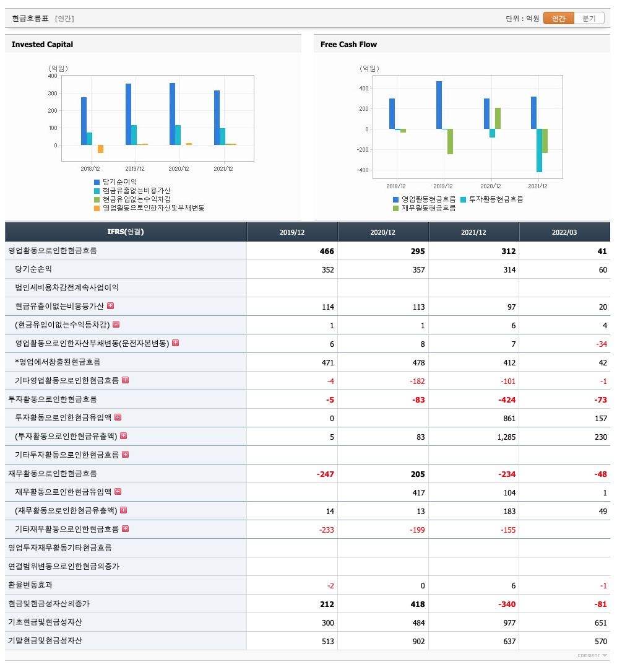Screen dimensions: 617x672
Task: Open the comment dropdown at table bottom
Action: point(592,655)
